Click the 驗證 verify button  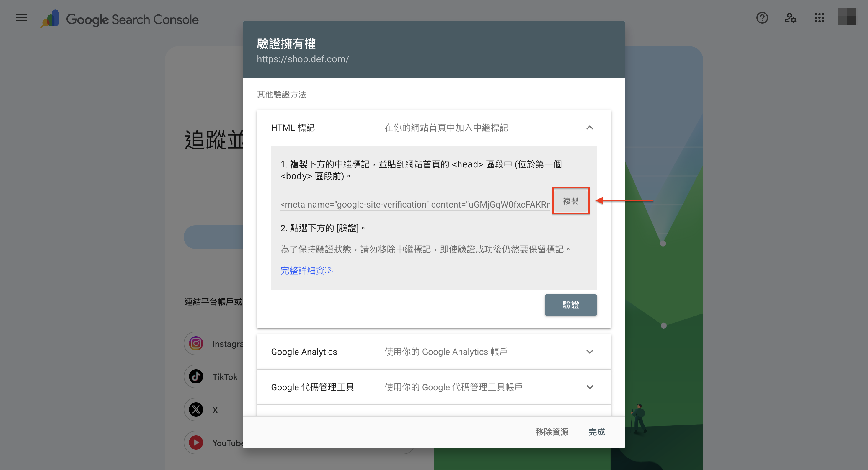pyautogui.click(x=570, y=305)
